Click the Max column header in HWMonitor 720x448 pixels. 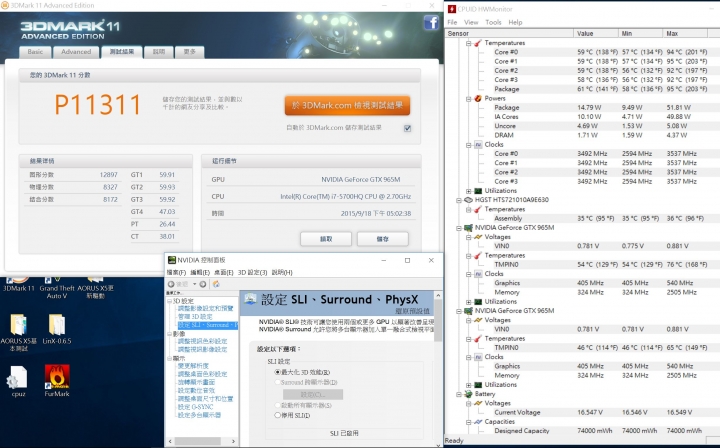click(685, 34)
